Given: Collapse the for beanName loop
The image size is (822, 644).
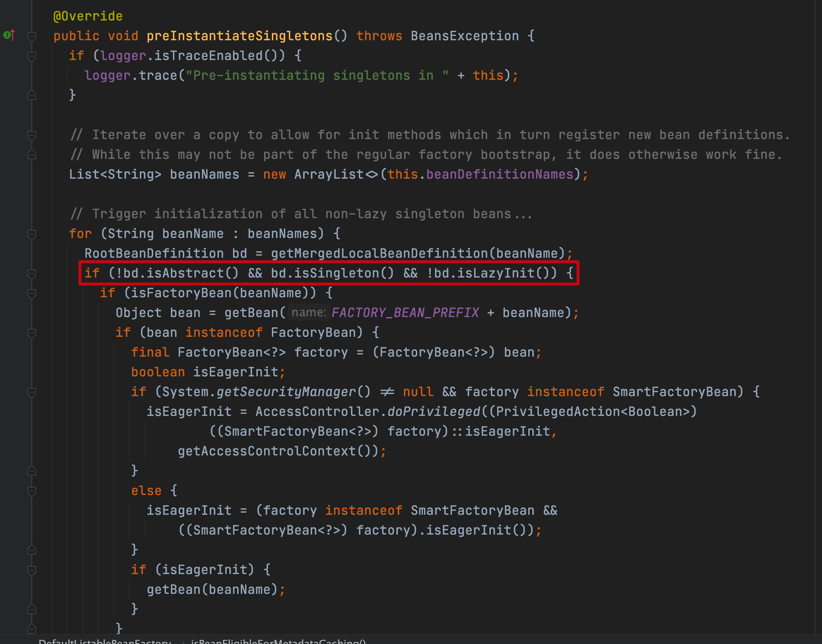Looking at the screenshot, I should tap(32, 234).
